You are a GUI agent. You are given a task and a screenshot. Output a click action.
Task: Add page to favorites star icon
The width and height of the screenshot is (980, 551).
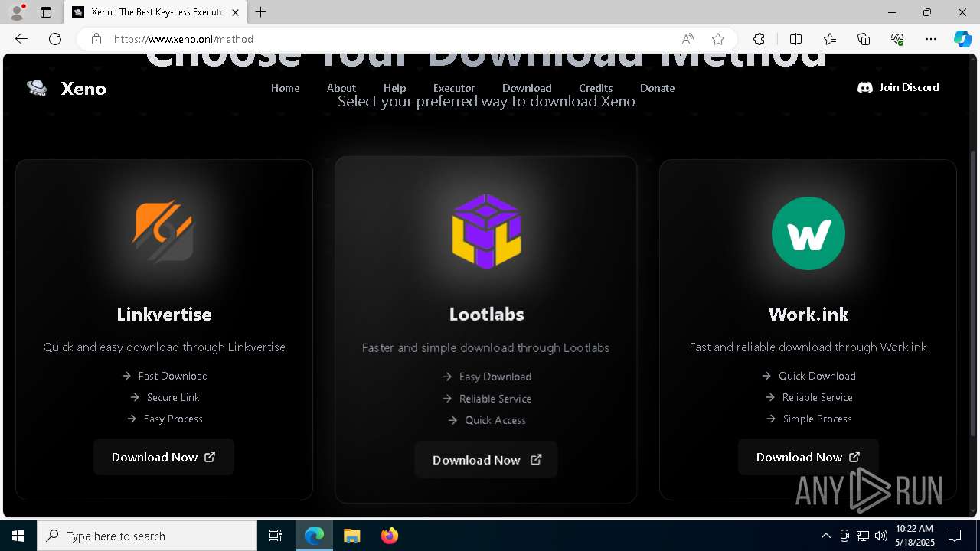pos(718,39)
